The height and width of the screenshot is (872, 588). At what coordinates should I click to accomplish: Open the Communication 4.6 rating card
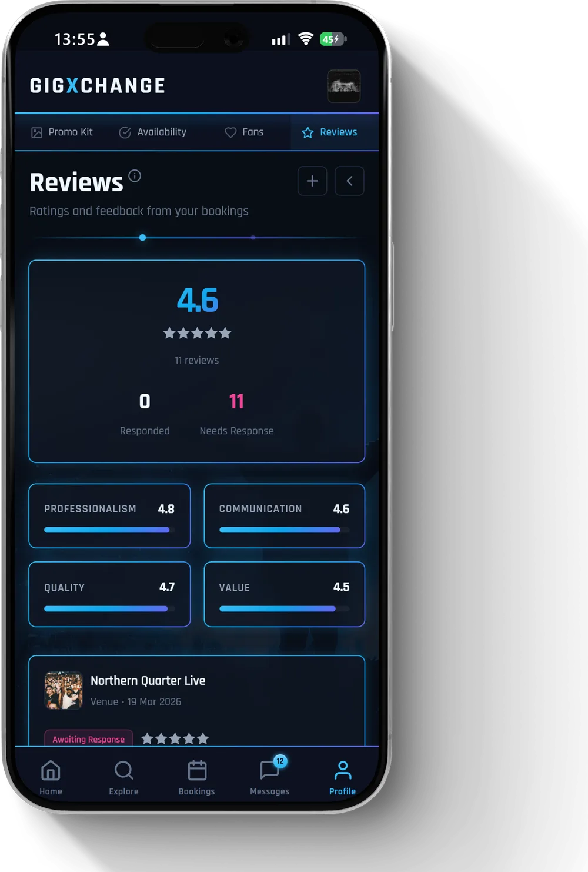(x=284, y=516)
